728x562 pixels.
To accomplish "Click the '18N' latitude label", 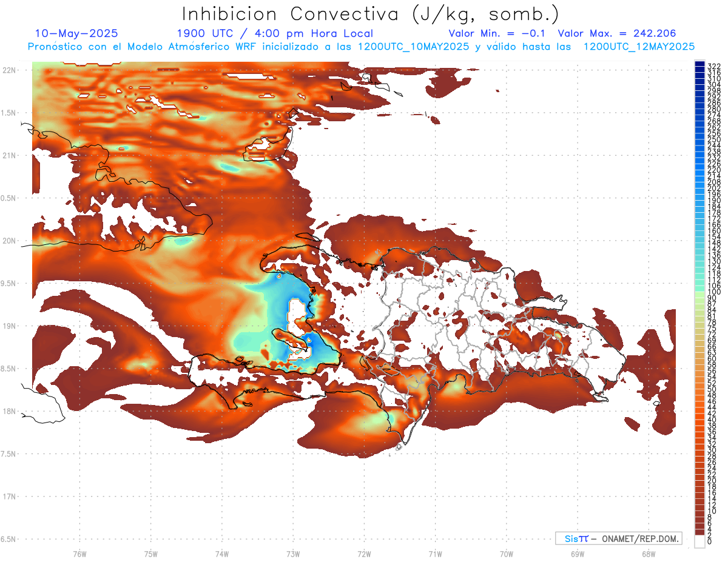I will [9, 411].
